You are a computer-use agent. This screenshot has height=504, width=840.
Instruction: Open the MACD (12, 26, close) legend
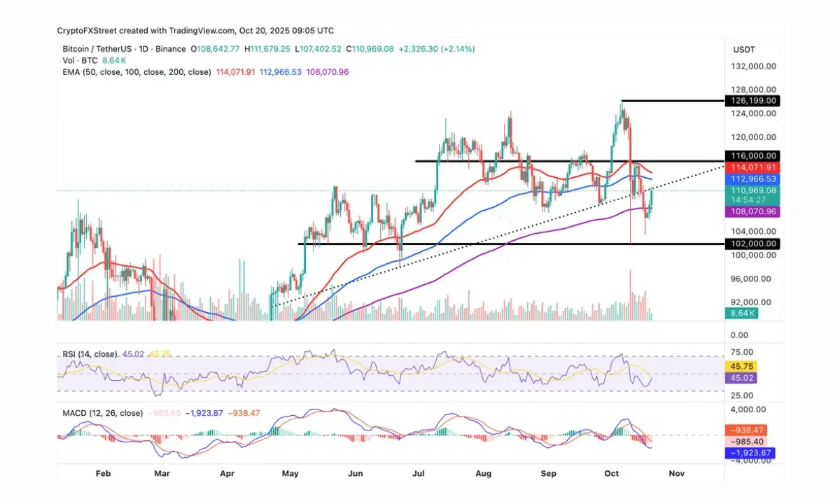(101, 413)
